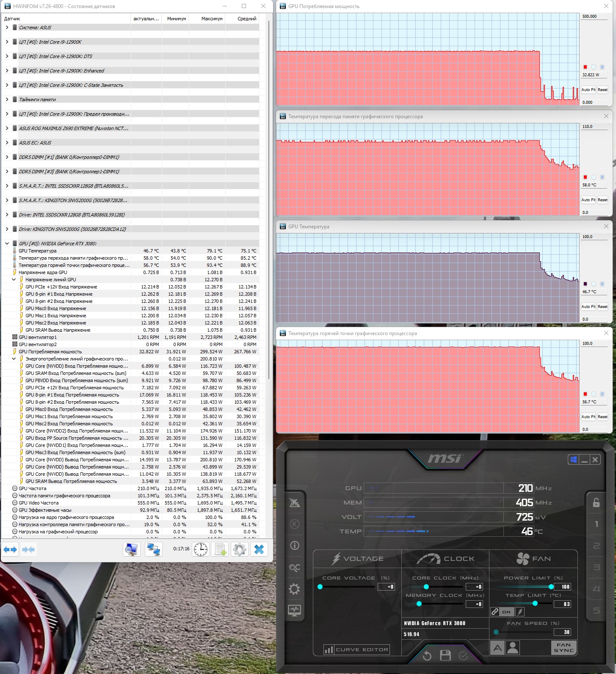The height and width of the screenshot is (674, 616).
Task: Toggle automatic fan speed A button
Action: tap(497, 648)
